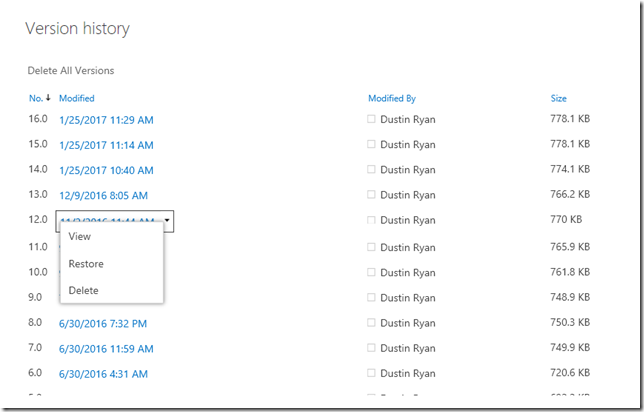Viewport: 644px width, 412px height.
Task: Open version 8.0 dated 6/30/2016 7:32 PM
Action: click(103, 323)
